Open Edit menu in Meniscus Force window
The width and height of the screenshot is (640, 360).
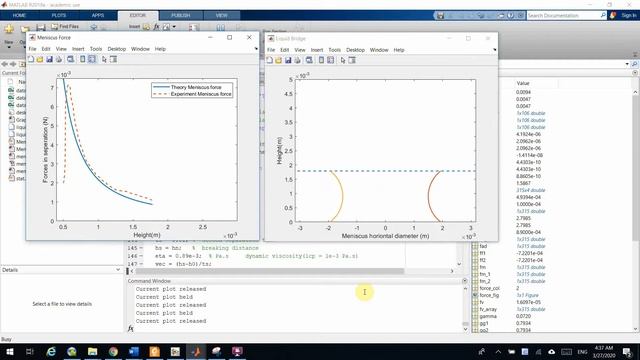(x=46, y=49)
